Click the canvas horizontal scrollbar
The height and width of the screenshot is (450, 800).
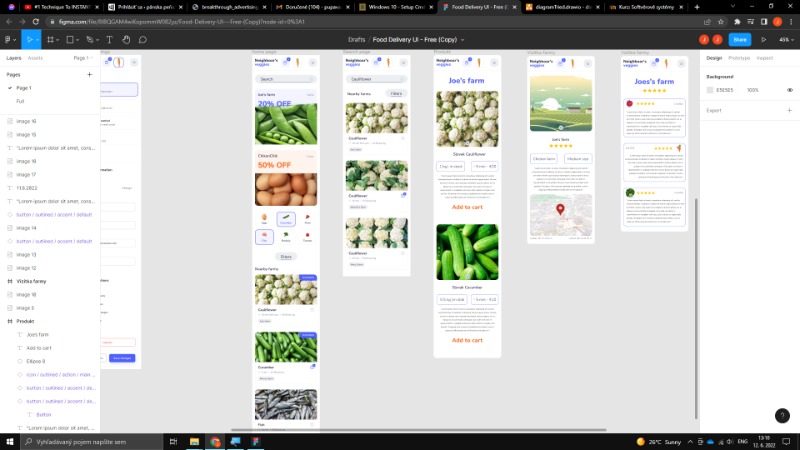click(418, 430)
